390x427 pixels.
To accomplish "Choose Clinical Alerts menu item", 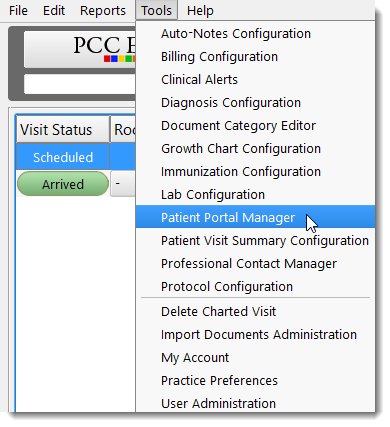I will (x=255, y=80).
